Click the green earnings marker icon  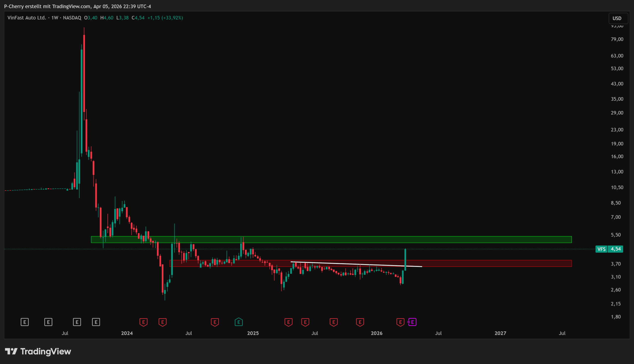[238, 322]
